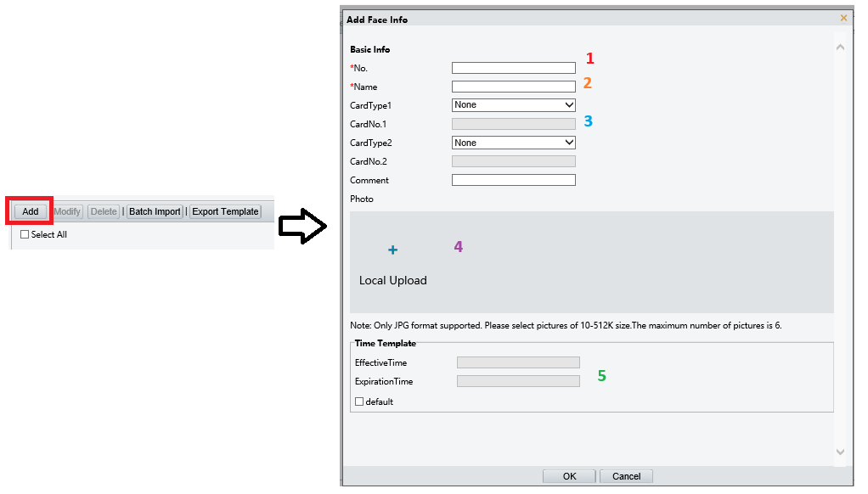Open the CardType1 dropdown
This screenshot has width=868, height=494.
(x=514, y=105)
